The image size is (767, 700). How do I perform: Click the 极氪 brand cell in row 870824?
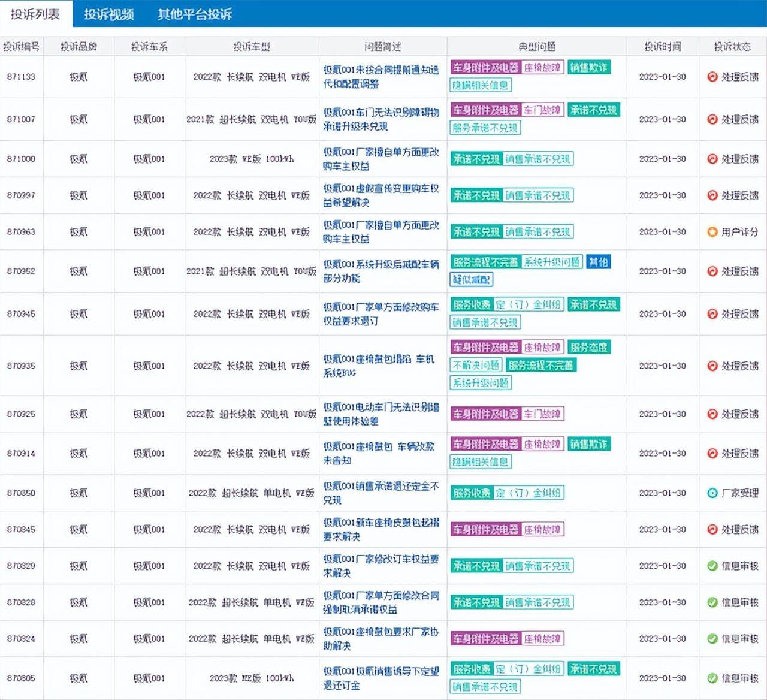point(78,639)
